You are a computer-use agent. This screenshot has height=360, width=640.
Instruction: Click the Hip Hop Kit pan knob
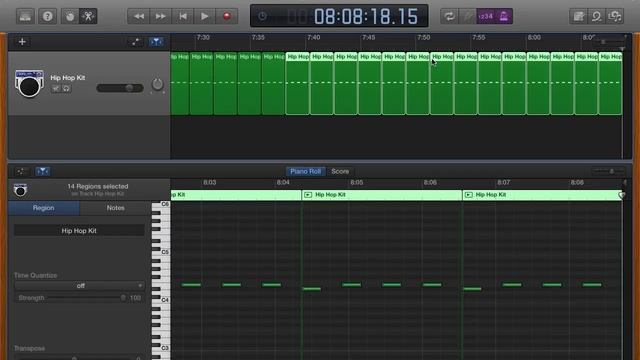point(157,84)
